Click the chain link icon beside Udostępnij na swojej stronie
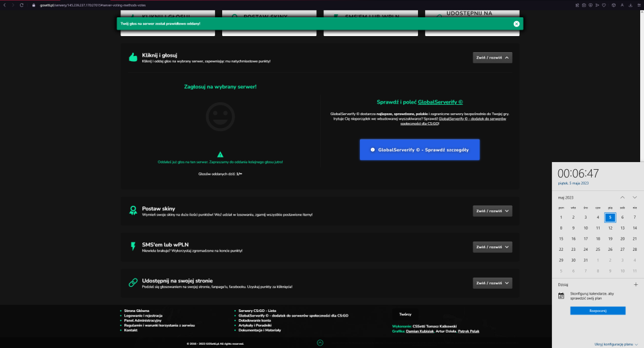The image size is (644, 348). click(133, 283)
